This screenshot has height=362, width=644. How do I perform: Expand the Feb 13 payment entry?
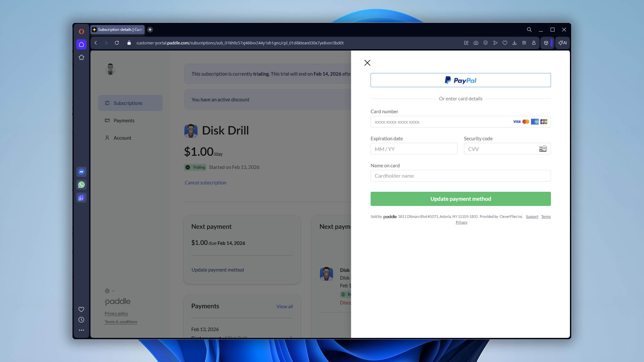tap(290, 337)
